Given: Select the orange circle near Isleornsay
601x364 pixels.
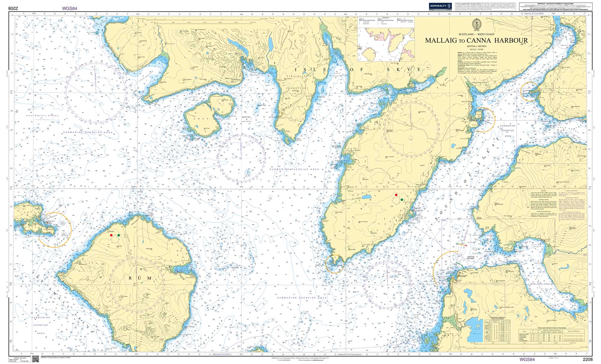Looking at the screenshot, I should 483,120.
